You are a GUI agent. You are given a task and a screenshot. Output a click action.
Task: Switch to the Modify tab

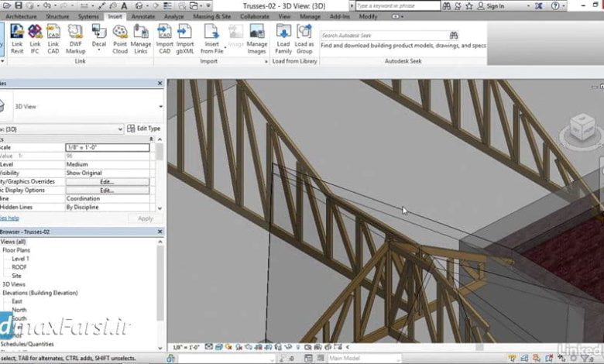coord(368,16)
